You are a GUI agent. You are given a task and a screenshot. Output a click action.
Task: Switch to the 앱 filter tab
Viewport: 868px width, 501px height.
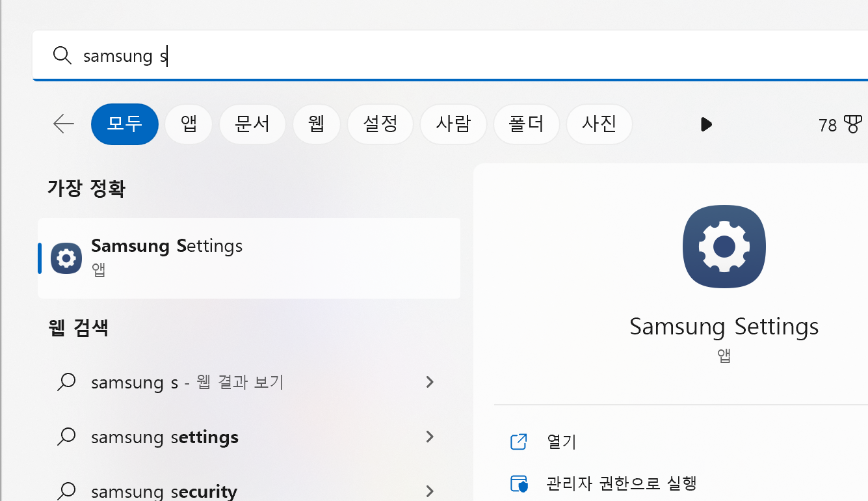pos(189,124)
